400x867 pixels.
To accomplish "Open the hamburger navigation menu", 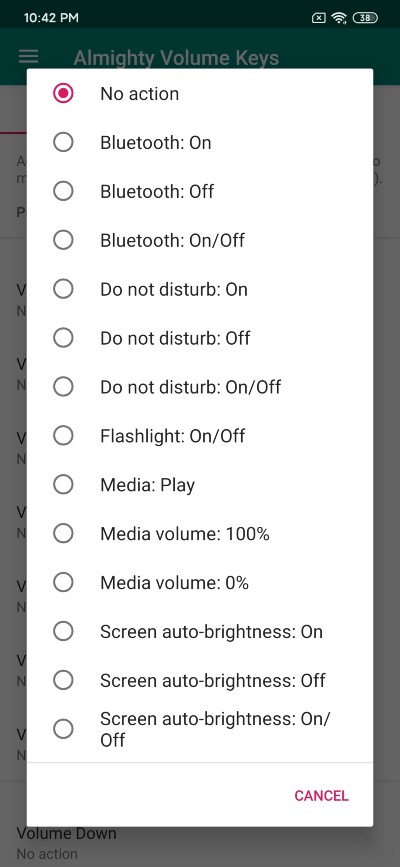I will [x=29, y=56].
